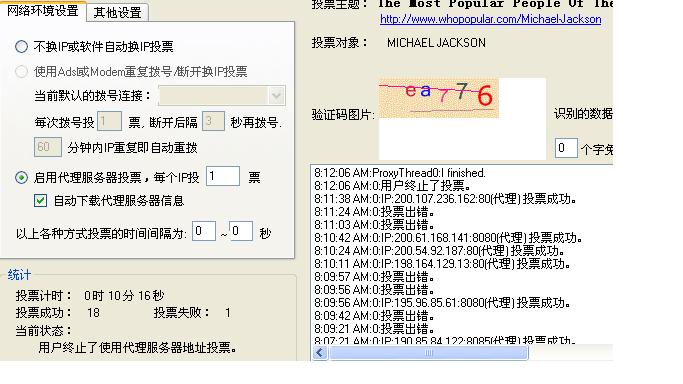Click the left arrow of log scrollbar
The width and height of the screenshot is (683, 384).
tap(320, 353)
